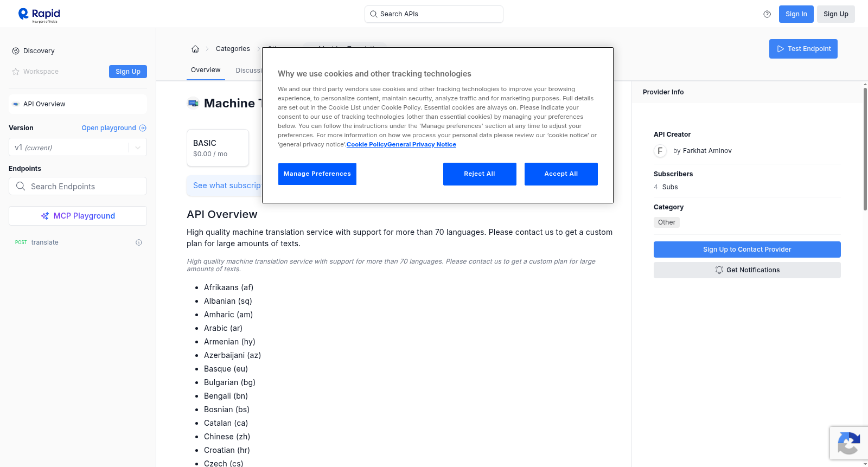This screenshot has height=467, width=868.
Task: Click the API Overview item icon
Action: pyautogui.click(x=16, y=104)
